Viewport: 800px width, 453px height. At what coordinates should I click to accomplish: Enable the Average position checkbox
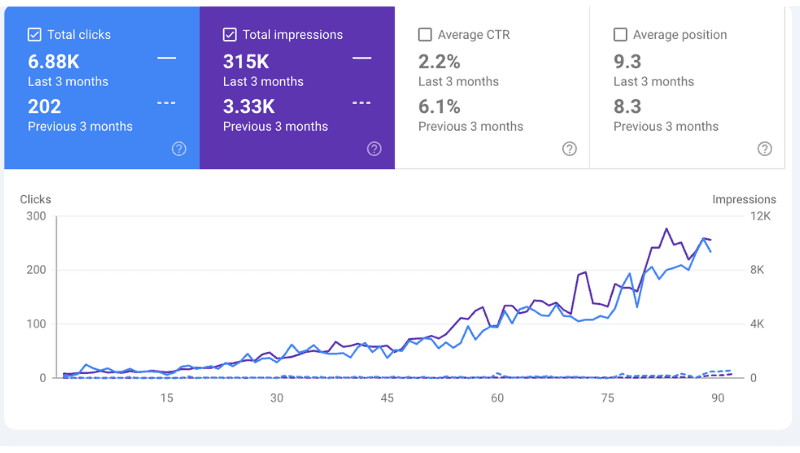click(x=620, y=35)
